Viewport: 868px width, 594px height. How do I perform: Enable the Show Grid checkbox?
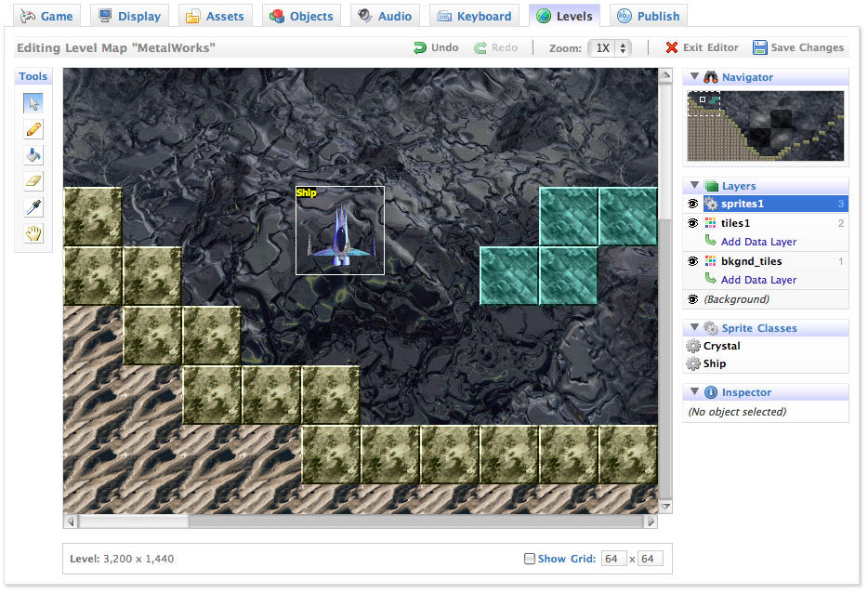[x=530, y=559]
